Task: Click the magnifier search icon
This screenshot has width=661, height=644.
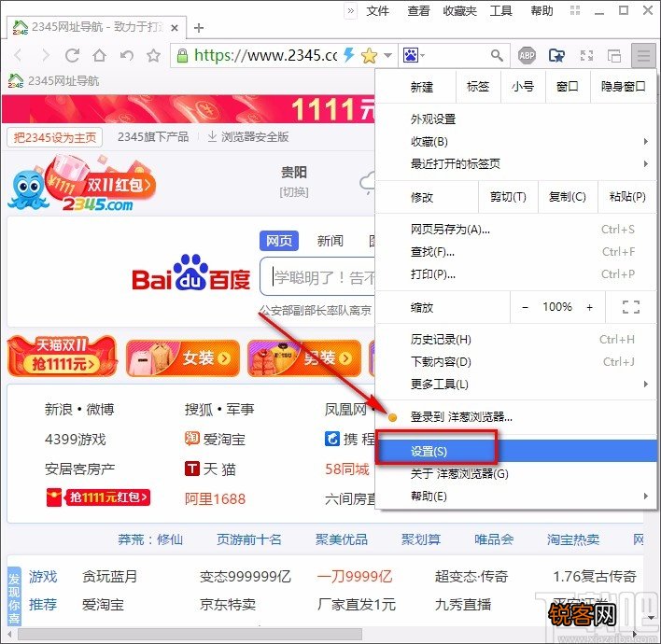Action: coord(497,55)
